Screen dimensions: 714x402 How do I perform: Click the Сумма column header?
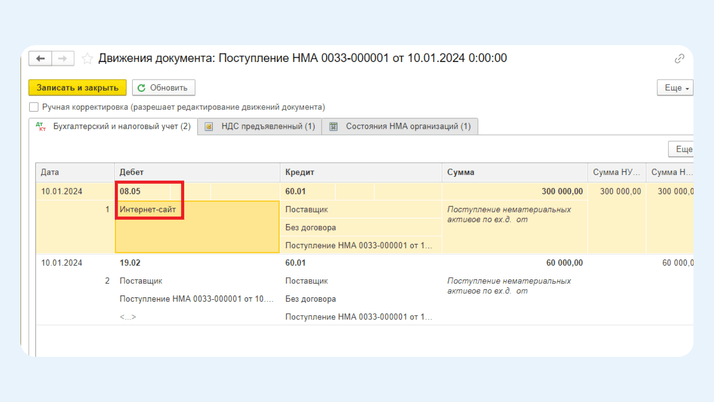pyautogui.click(x=515, y=172)
